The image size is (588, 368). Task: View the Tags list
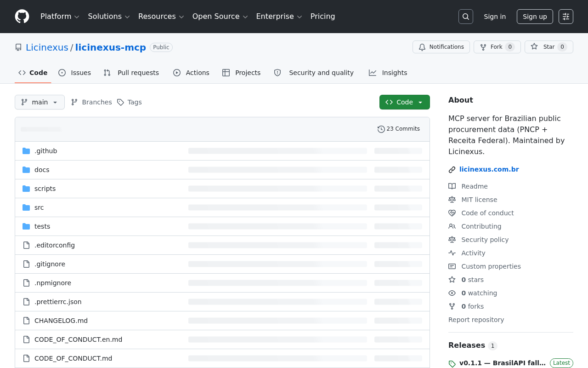coord(130,102)
